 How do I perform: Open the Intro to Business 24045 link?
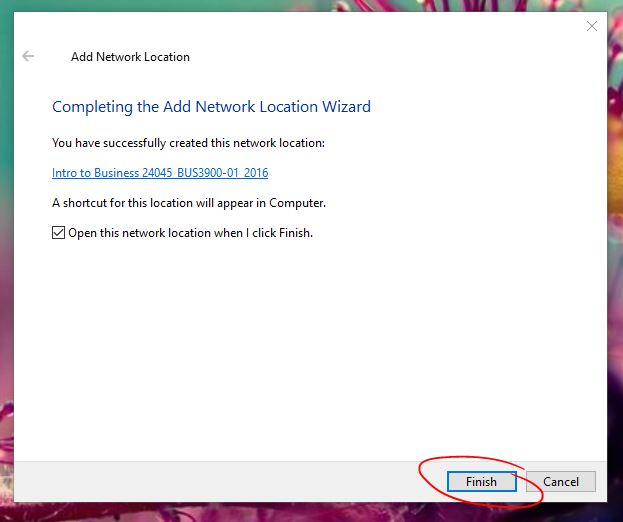[160, 173]
